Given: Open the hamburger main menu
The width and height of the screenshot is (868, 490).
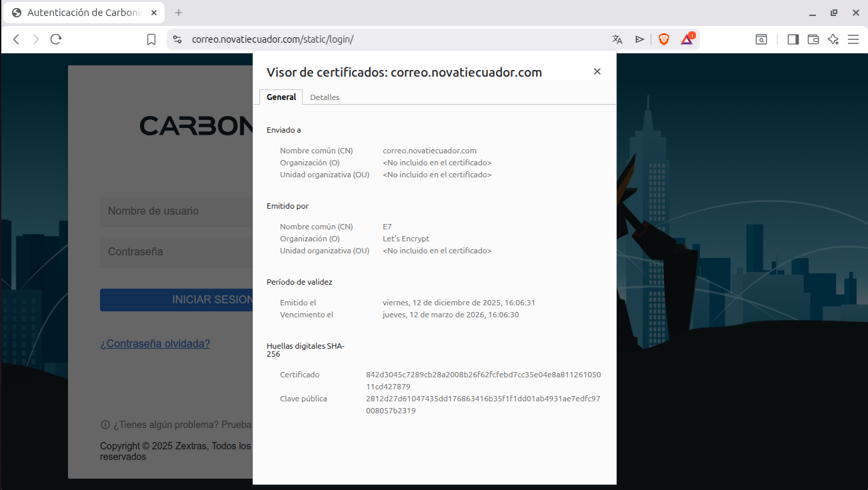Looking at the screenshot, I should 853,39.
